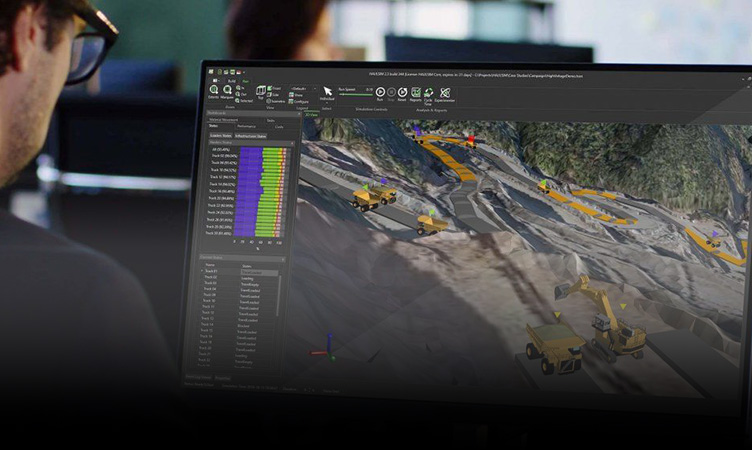Select the Zoom Marquee tool
Image resolution: width=752 pixels, height=450 pixels.
(227, 92)
